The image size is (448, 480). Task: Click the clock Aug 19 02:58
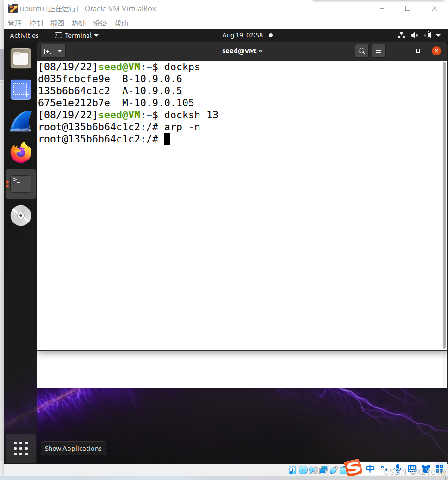[243, 35]
